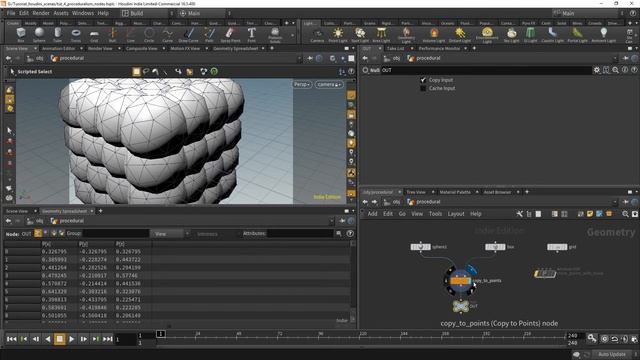Select the Tube shelf tool
This screenshot has height=360, width=640.
(x=58, y=35)
